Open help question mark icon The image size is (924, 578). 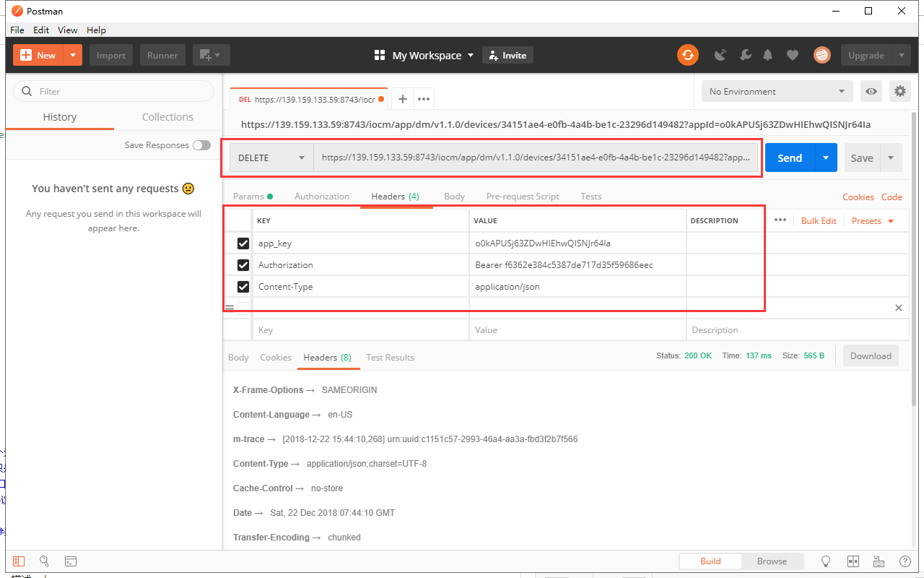tap(905, 561)
